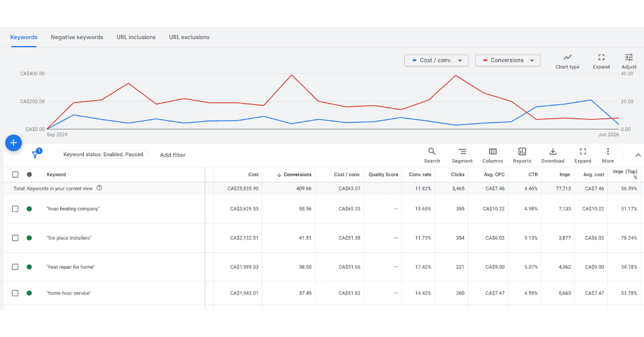Click conversions value 41.51
The height and width of the screenshot is (337, 644).
coord(305,238)
